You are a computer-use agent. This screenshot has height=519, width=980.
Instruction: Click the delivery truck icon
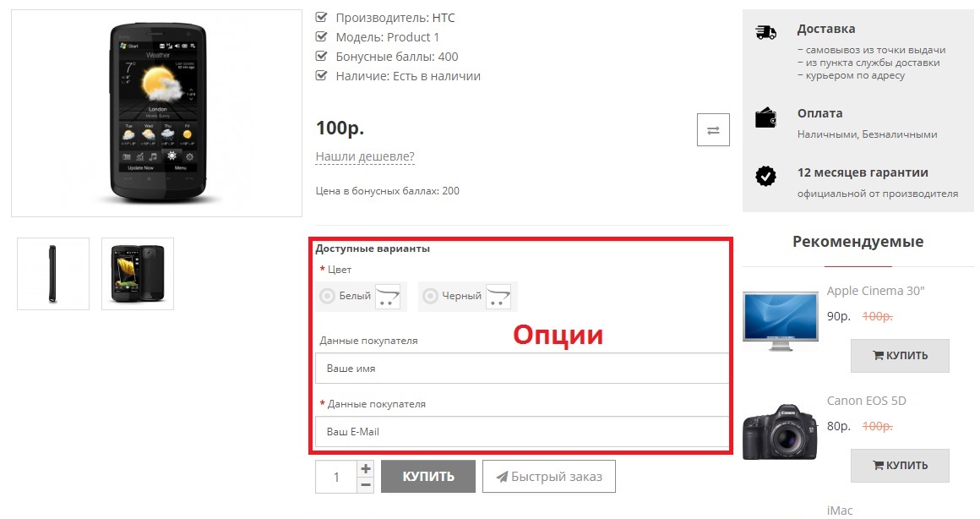pyautogui.click(x=765, y=33)
